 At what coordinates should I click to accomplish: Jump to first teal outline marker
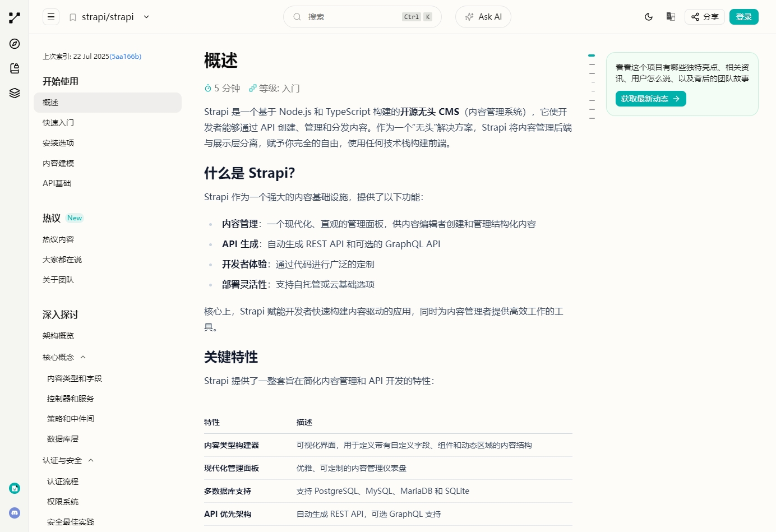click(x=592, y=55)
